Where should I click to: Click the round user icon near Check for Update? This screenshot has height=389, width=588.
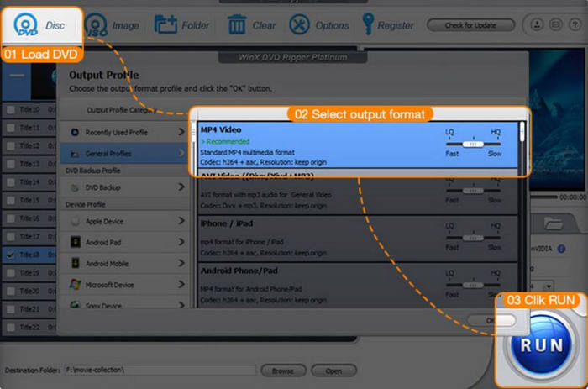pos(537,24)
